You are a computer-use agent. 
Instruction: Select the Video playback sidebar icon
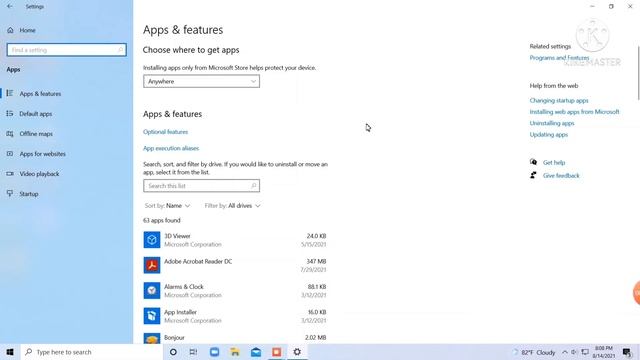point(10,173)
